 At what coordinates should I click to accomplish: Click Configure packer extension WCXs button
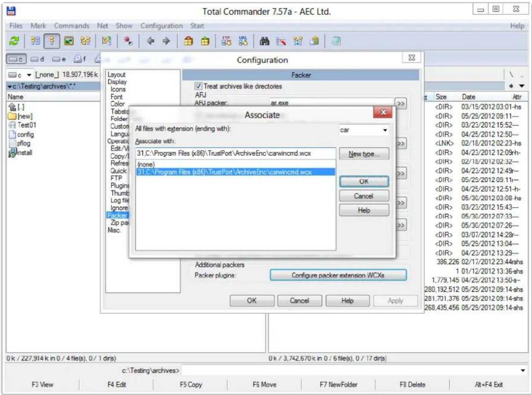coord(338,275)
